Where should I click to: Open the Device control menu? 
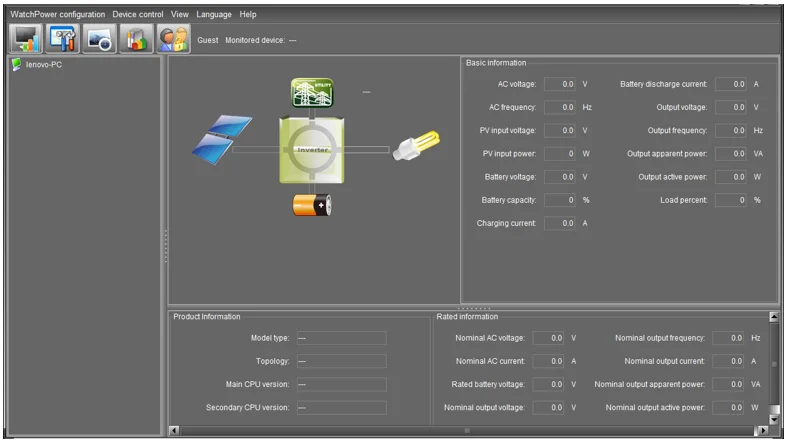pyautogui.click(x=138, y=15)
